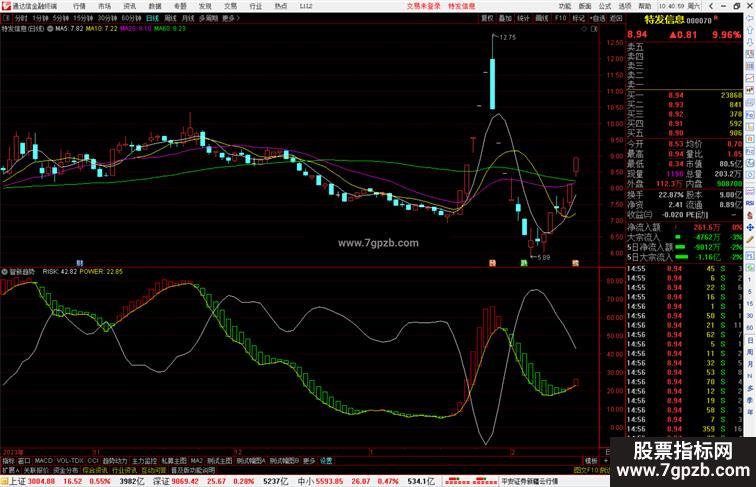Select the VOL-TDX indicator tab
Image resolution: width=756 pixels, height=487 pixels.
[x=70, y=461]
